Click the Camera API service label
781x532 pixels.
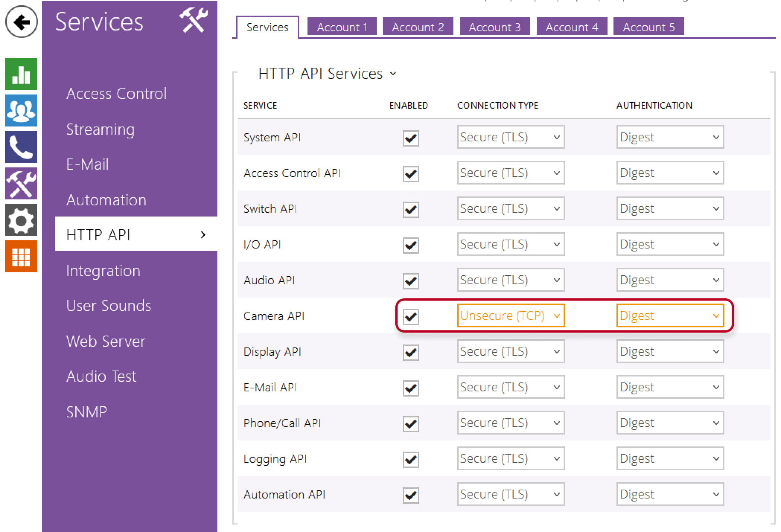click(274, 316)
